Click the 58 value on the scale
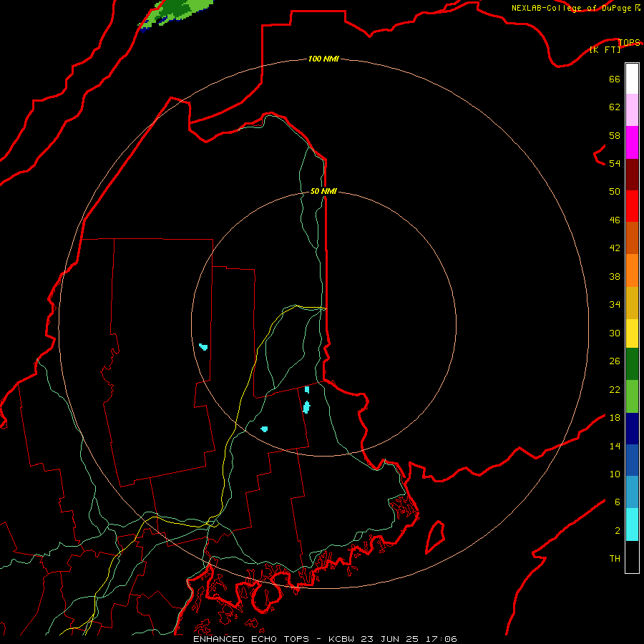 click(x=615, y=135)
